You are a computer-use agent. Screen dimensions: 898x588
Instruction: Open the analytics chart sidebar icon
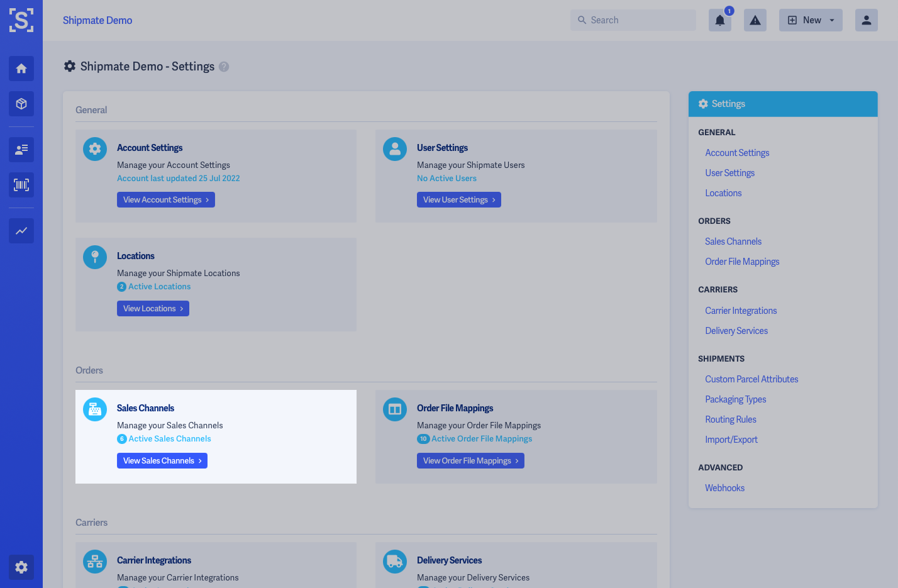coord(21,231)
